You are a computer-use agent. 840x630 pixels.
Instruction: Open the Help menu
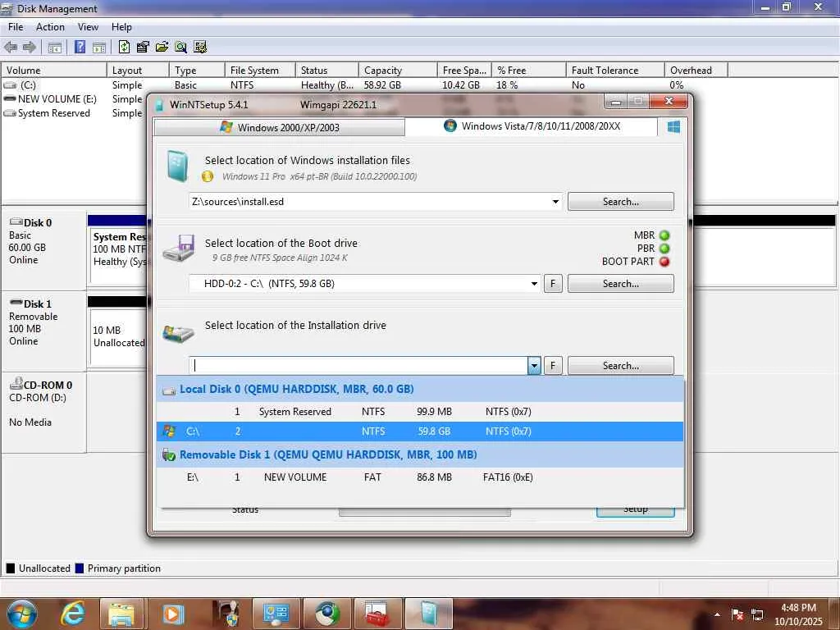pyautogui.click(x=121, y=27)
